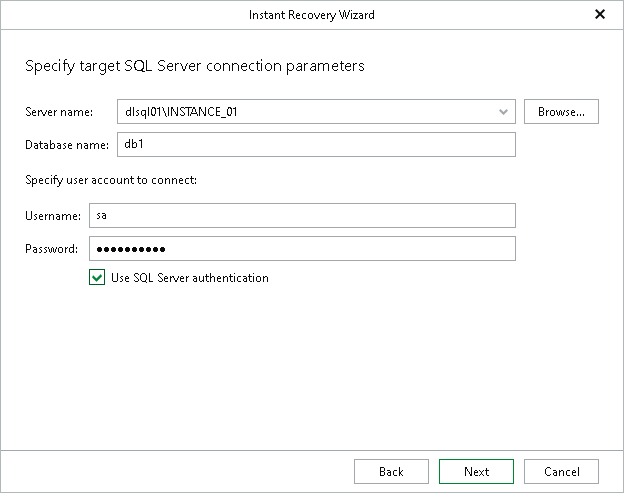The width and height of the screenshot is (624, 493).
Task: Click the Specify user account to connect text
Action: click(111, 180)
